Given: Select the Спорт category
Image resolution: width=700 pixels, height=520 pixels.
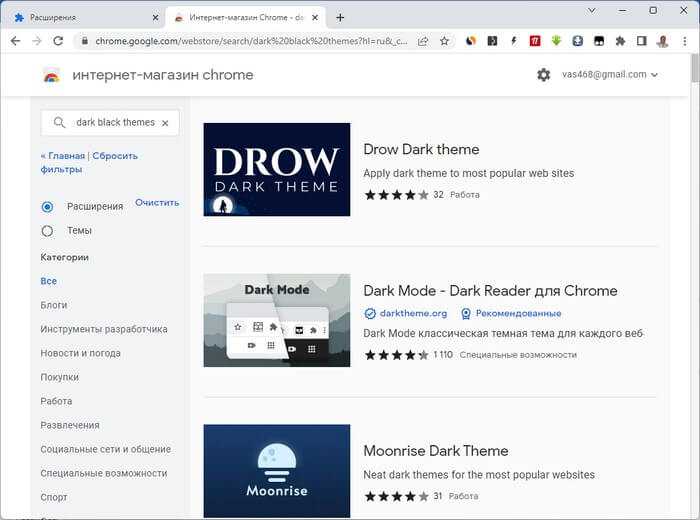Looking at the screenshot, I should click(x=54, y=497).
